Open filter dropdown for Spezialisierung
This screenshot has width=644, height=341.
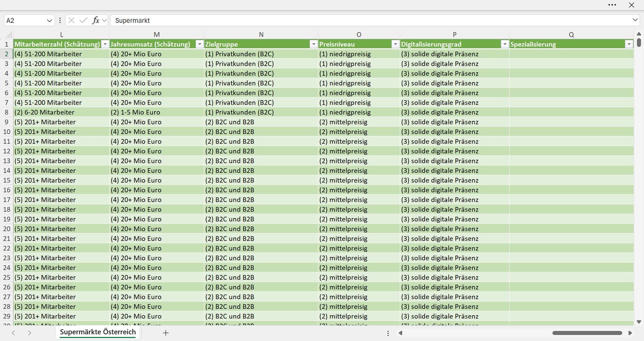coord(629,44)
